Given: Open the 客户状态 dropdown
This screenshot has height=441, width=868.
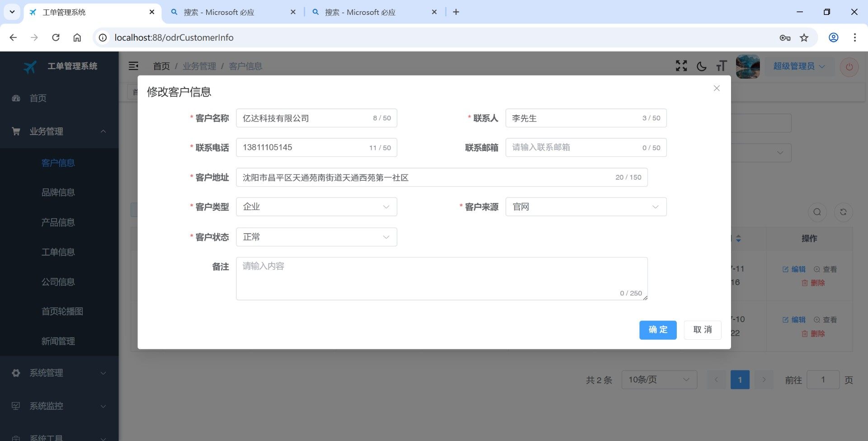Looking at the screenshot, I should [316, 237].
